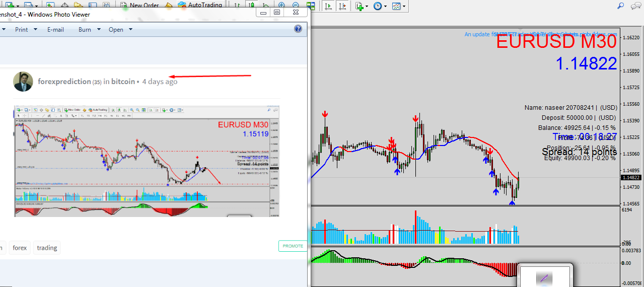Open the Open menu in Photo Viewer
The image size is (644, 287).
(x=116, y=29)
